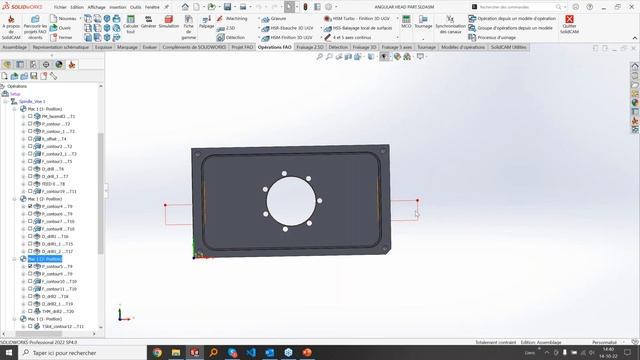Viewport: 640px width, 360px height.
Task: Open the Fichier menu
Action: (x=60, y=7)
